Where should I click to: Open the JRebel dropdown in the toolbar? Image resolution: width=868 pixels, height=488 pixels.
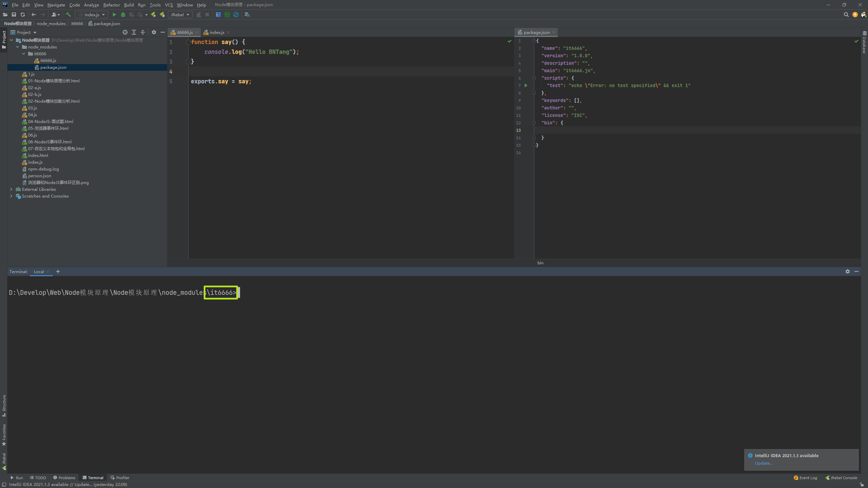click(180, 15)
